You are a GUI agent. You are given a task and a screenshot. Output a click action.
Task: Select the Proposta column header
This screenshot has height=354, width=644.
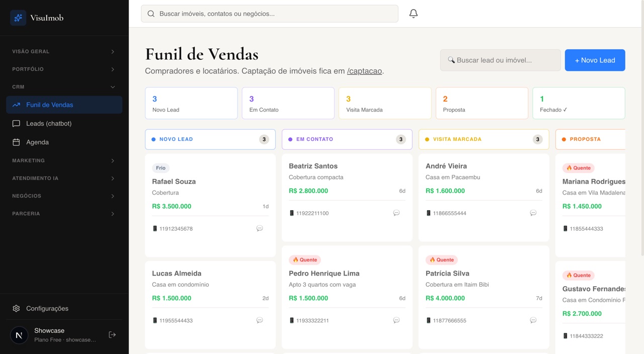click(590, 139)
